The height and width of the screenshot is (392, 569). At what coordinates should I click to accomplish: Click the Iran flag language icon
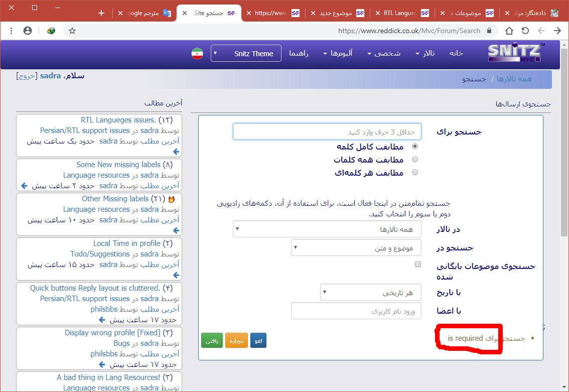[x=197, y=54]
